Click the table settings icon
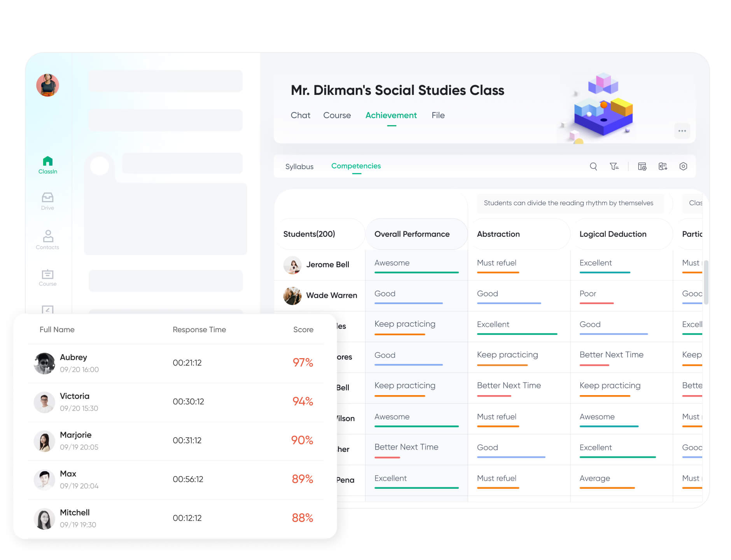Image resolution: width=731 pixels, height=560 pixels. (642, 166)
